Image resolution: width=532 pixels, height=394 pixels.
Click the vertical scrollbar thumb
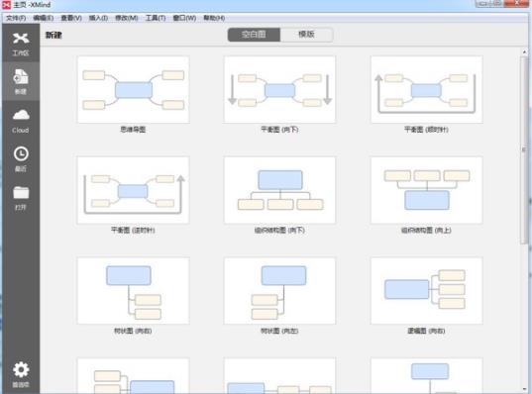[524, 149]
